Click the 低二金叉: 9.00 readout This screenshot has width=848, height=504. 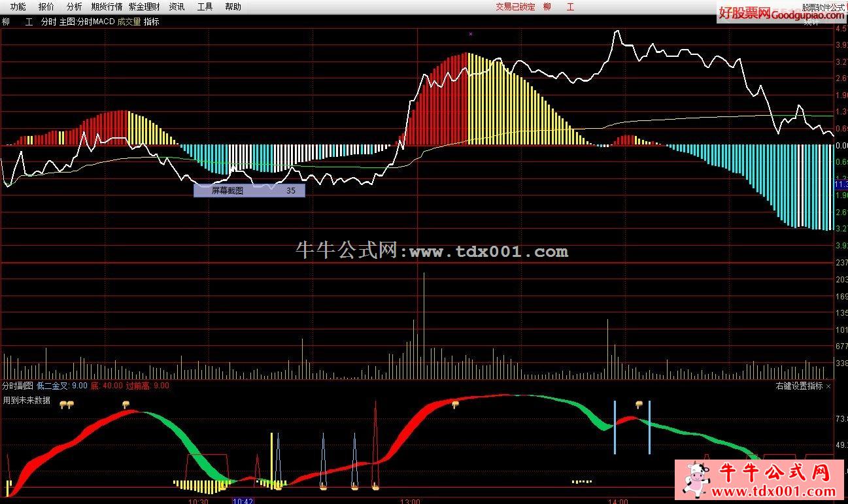pos(62,386)
